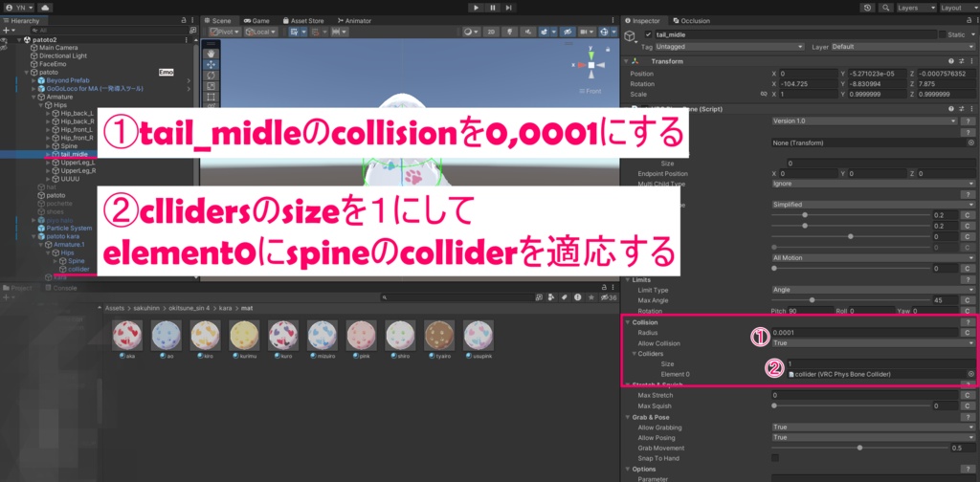Open the Layer Default dropdown
The width and height of the screenshot is (980, 482).
[x=902, y=47]
